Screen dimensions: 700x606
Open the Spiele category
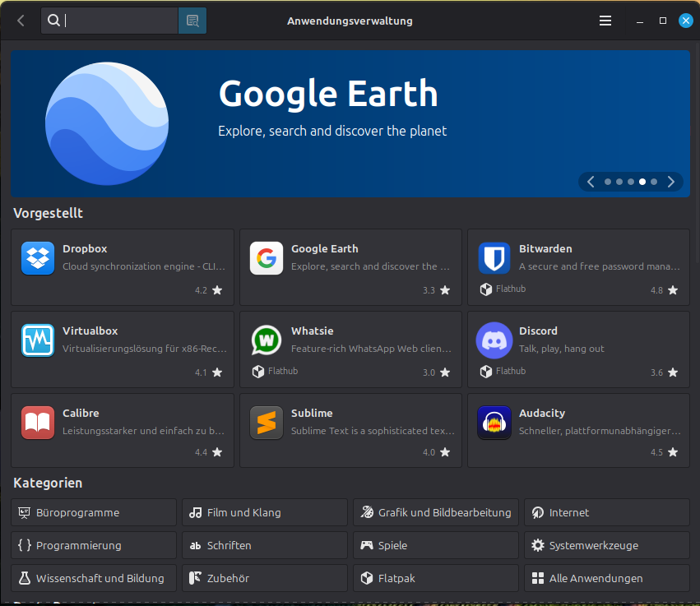pos(436,545)
